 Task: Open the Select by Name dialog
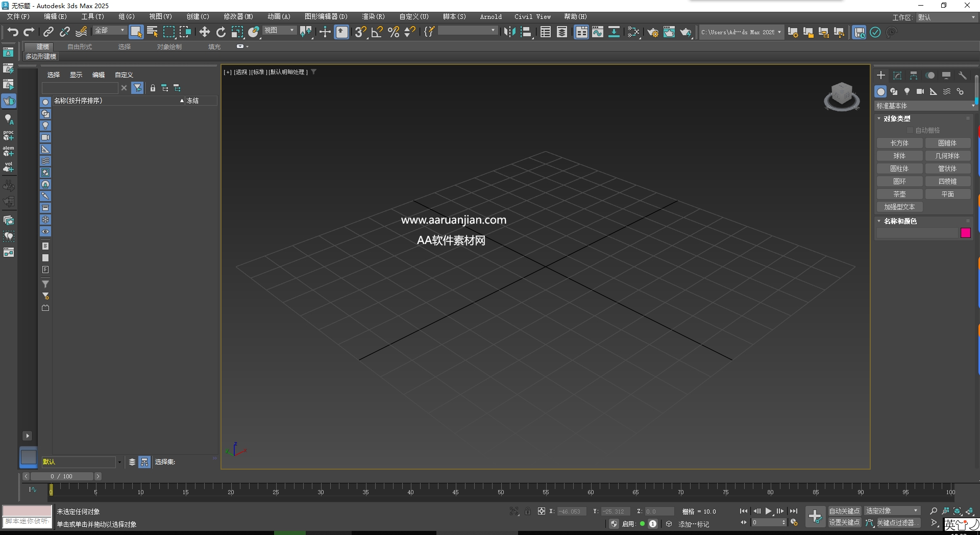(x=152, y=32)
